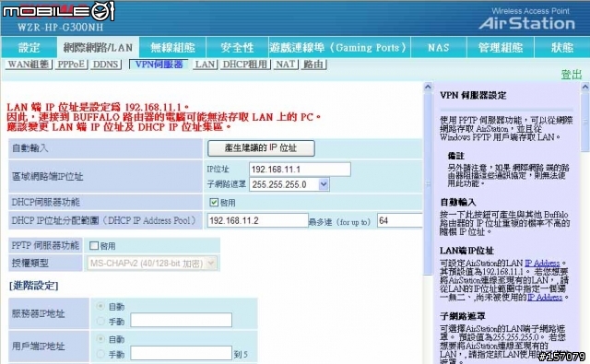Open the 管理組態 tab
590x364 pixels.
tap(501, 47)
